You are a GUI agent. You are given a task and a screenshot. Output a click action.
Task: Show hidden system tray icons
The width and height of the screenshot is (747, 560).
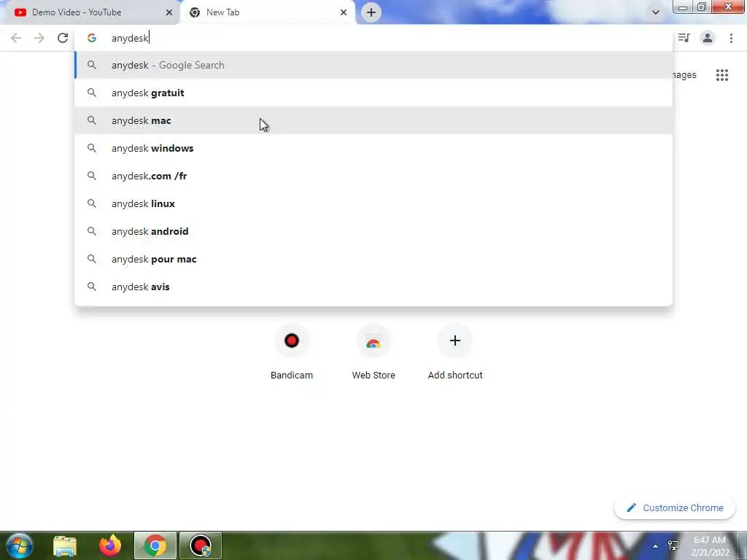tap(656, 546)
